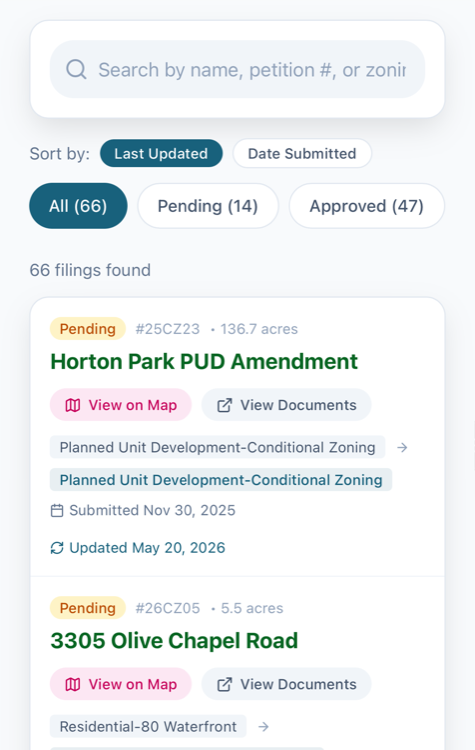Filter to Approved (47) filings
The width and height of the screenshot is (475, 750).
pos(366,206)
